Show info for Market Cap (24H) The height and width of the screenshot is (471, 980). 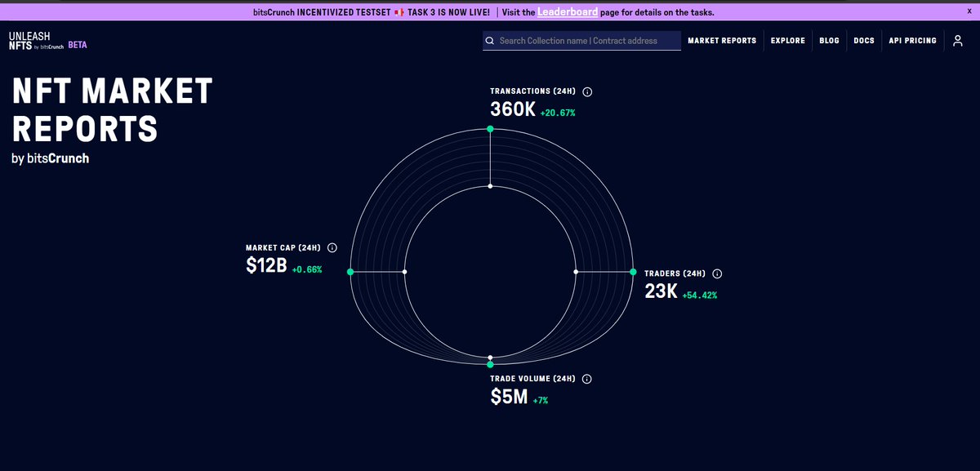pos(332,247)
